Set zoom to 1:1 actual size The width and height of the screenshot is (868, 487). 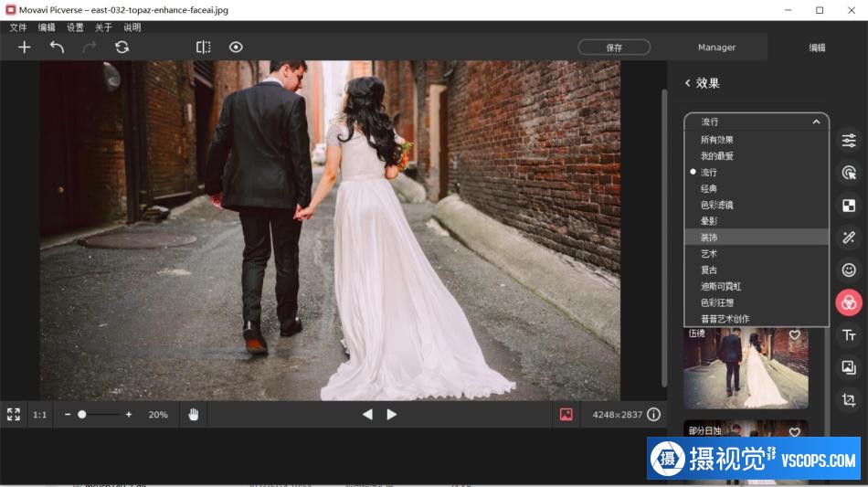tap(40, 415)
